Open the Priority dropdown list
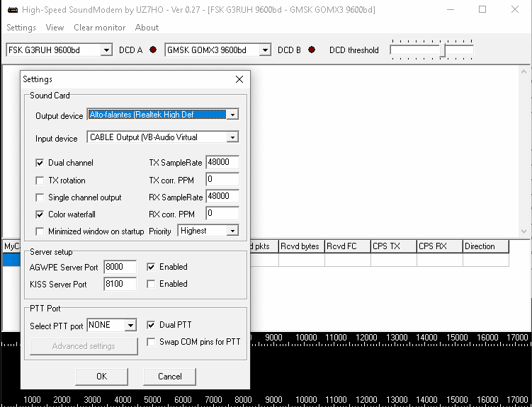This screenshot has width=532, height=407. point(232,231)
